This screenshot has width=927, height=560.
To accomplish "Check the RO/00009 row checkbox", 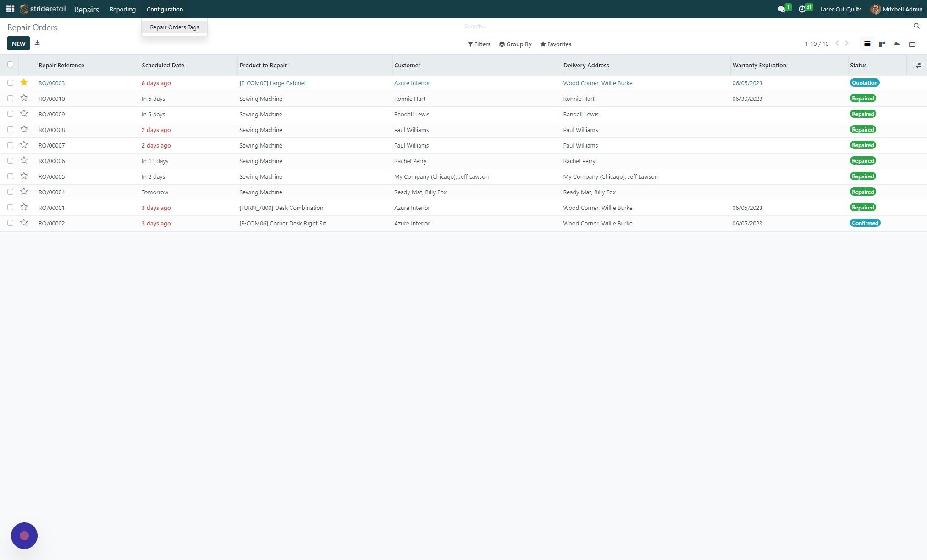I will [10, 114].
